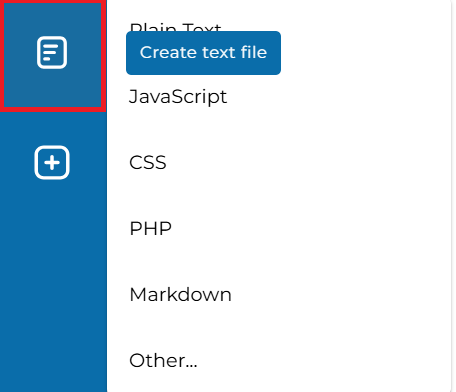Click the Markdown text entry

[180, 295]
